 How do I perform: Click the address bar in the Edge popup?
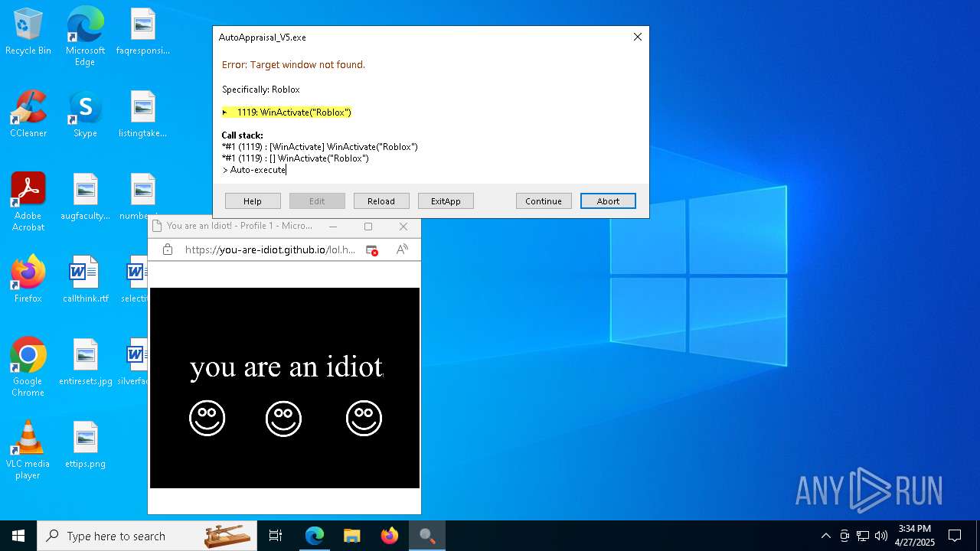[270, 249]
